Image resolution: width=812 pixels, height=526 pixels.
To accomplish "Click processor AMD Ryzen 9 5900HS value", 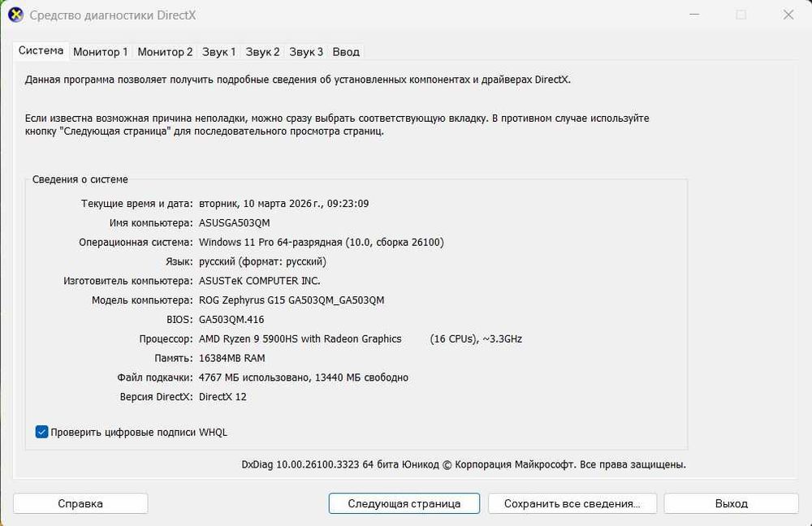I will 300,338.
